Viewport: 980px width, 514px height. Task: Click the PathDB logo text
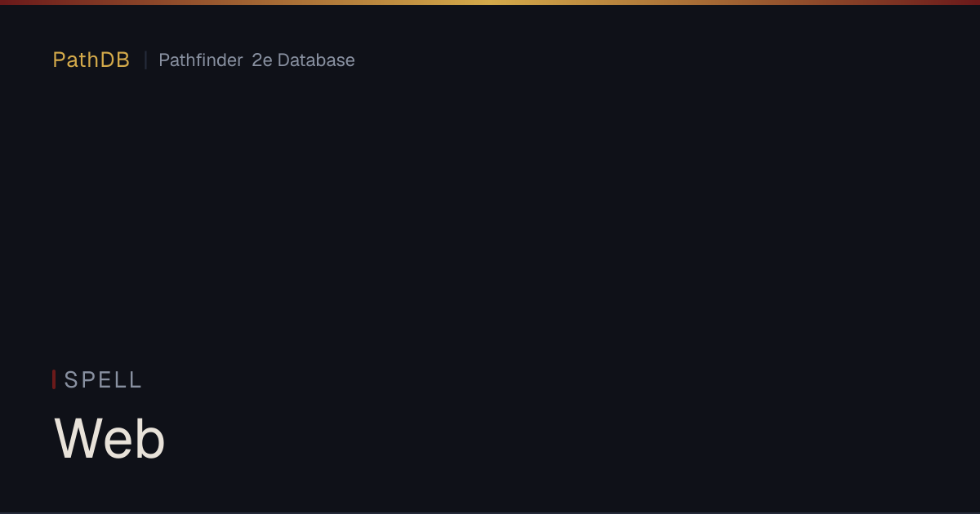pyautogui.click(x=91, y=60)
